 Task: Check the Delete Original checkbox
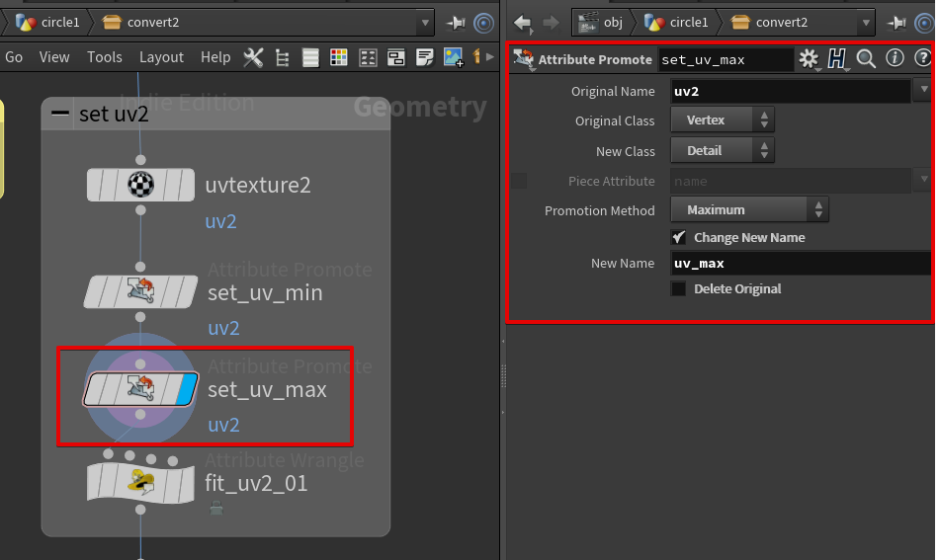[678, 288]
